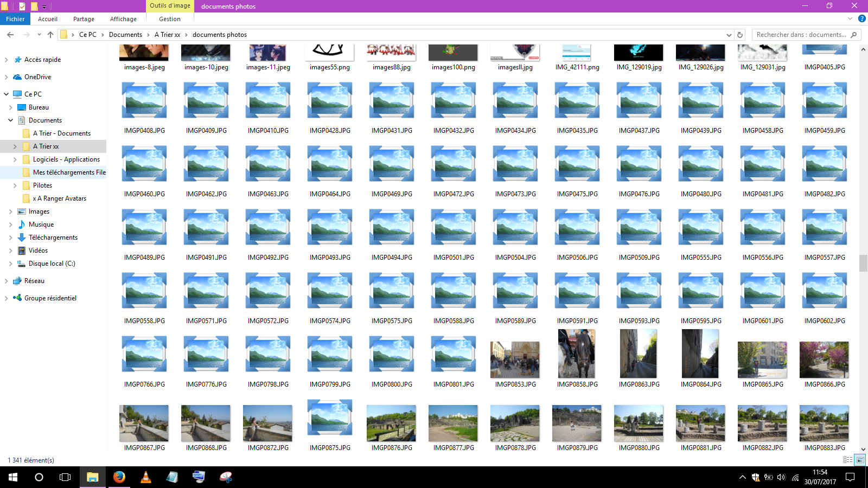Switch to details view layout icon
The image size is (868, 488).
coord(848,460)
